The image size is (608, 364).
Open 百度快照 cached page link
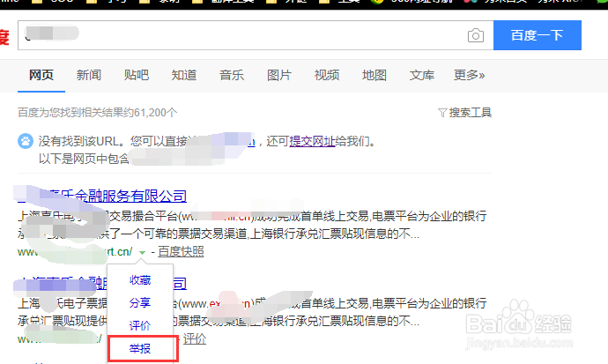[181, 252]
